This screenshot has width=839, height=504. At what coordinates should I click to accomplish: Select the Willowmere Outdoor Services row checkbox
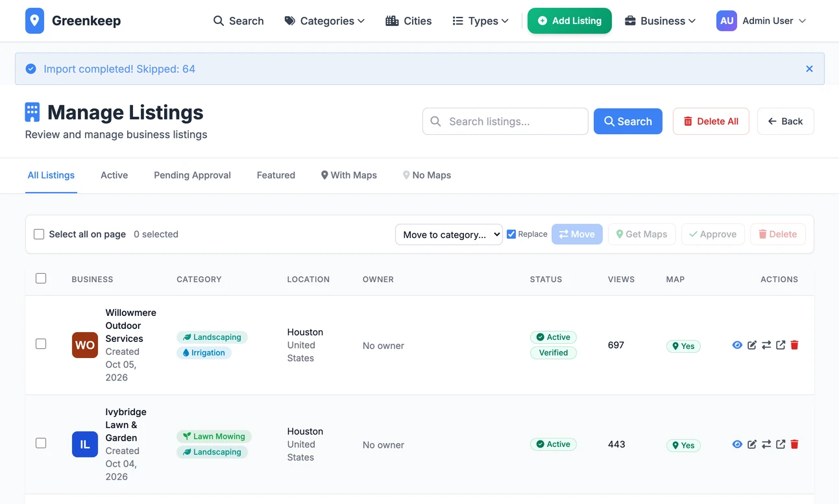click(41, 344)
